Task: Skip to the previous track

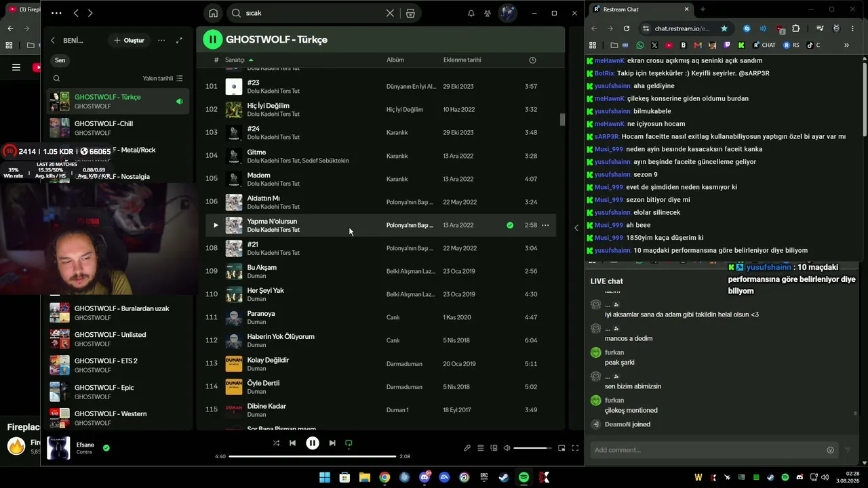Action: 292,443
